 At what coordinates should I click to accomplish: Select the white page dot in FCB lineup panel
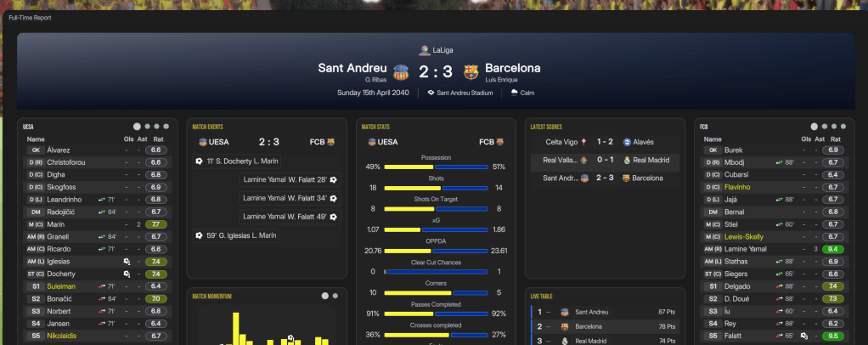814,126
